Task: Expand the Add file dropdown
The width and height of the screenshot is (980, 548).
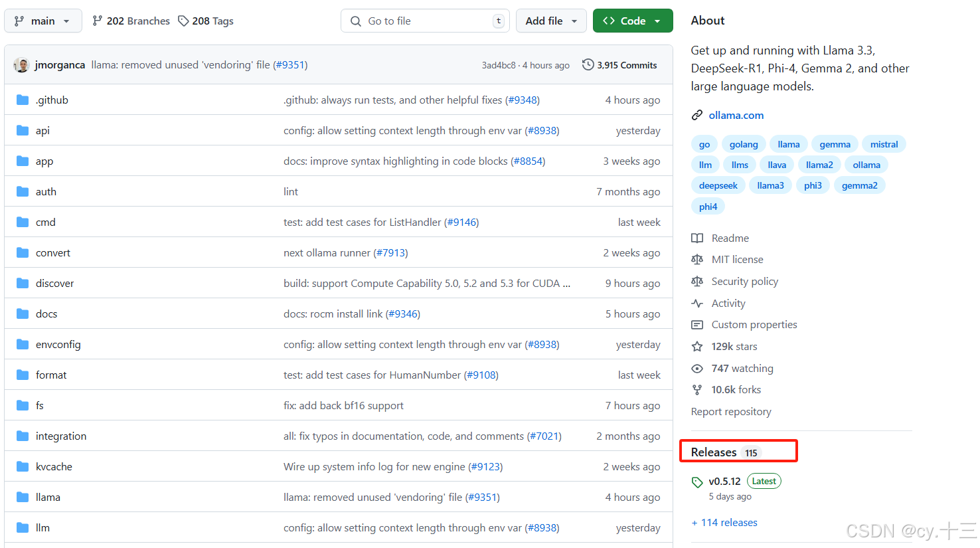Action: 551,21
